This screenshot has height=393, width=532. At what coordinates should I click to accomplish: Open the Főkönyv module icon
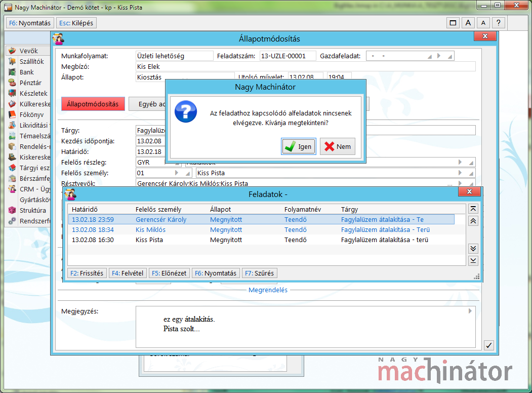point(12,114)
